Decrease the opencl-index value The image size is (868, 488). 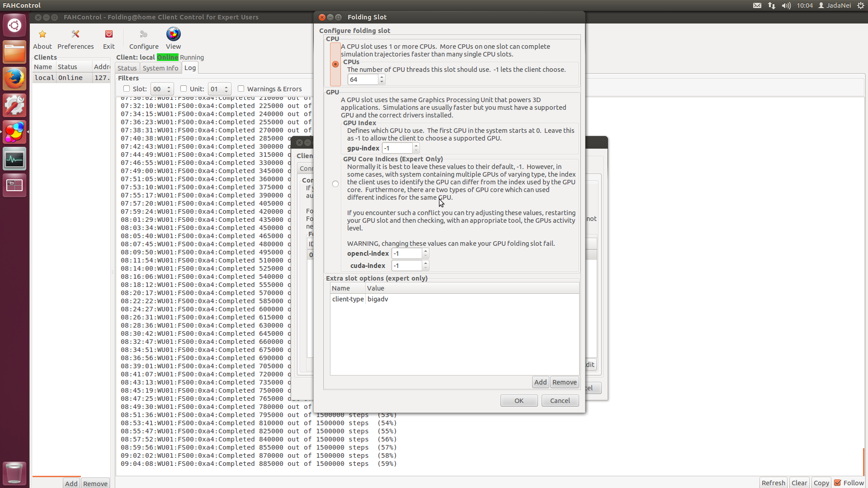tap(425, 256)
